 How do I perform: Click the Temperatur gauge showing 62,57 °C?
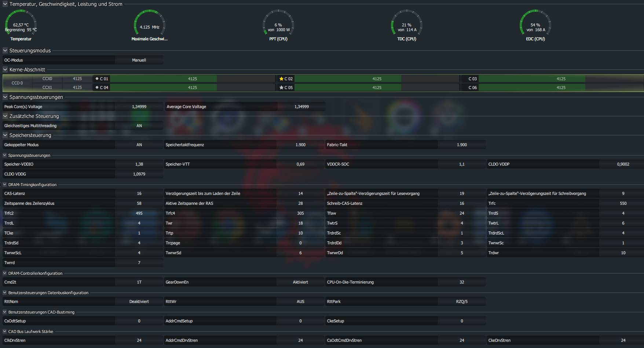click(x=21, y=25)
